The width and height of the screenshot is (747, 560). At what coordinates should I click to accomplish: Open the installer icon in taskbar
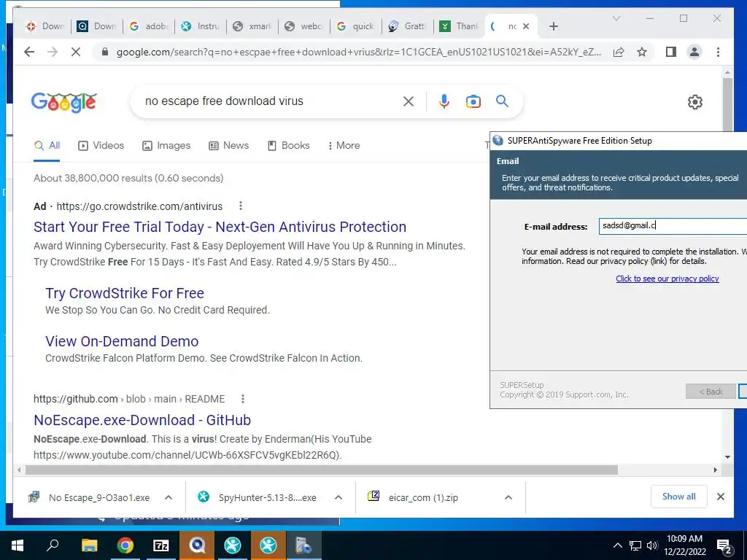pyautogui.click(x=304, y=545)
